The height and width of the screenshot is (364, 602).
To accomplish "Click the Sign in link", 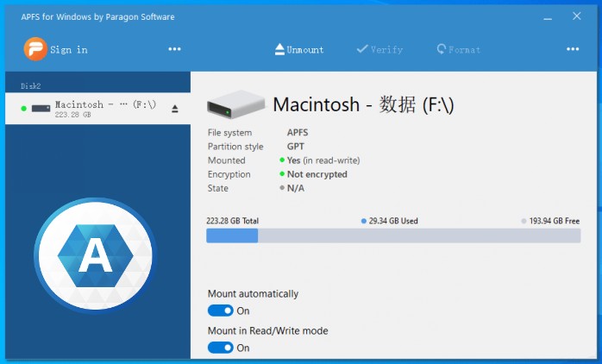I will pyautogui.click(x=69, y=50).
